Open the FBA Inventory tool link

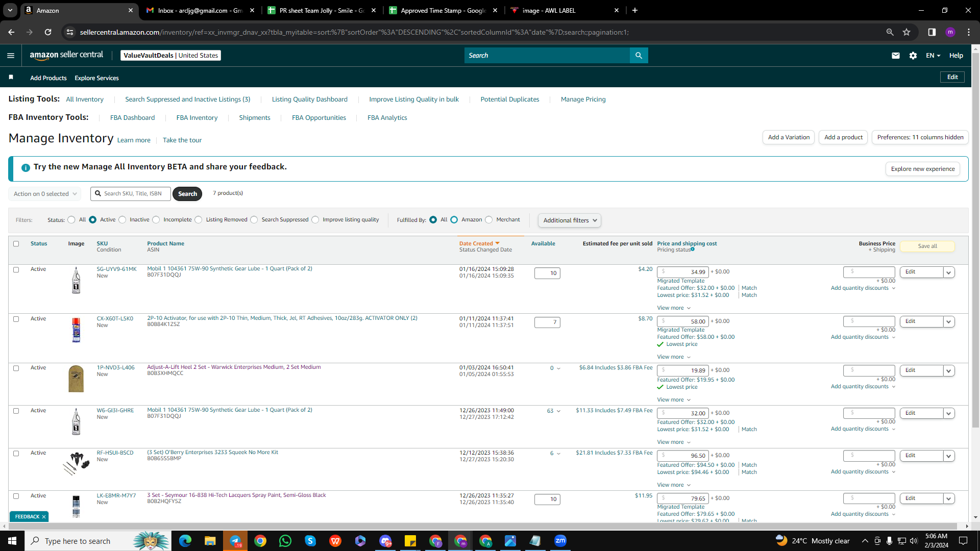pyautogui.click(x=197, y=118)
